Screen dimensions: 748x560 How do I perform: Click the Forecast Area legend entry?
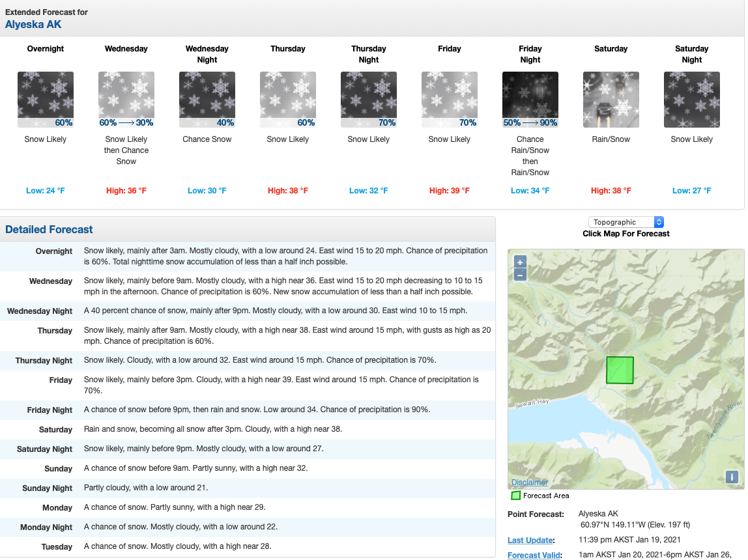[540, 496]
